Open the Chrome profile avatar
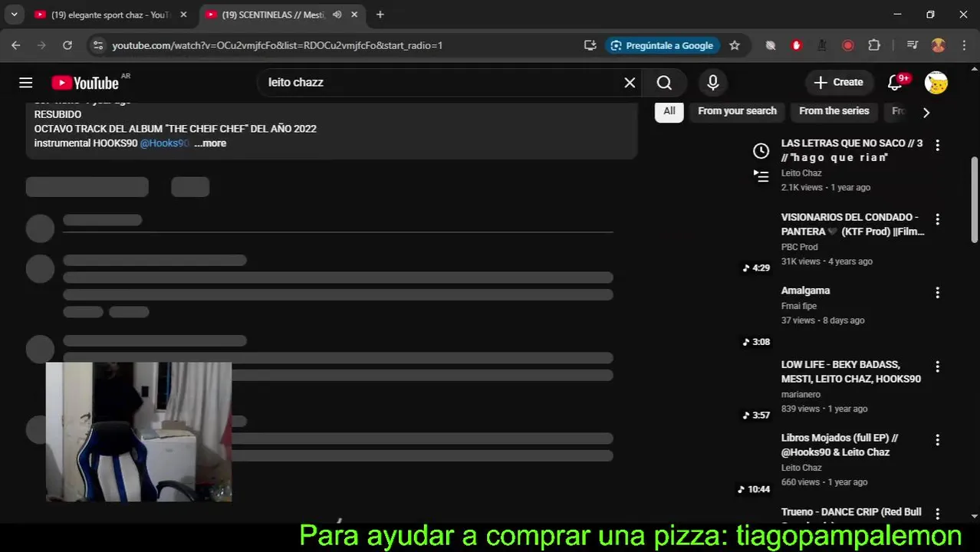 click(938, 45)
